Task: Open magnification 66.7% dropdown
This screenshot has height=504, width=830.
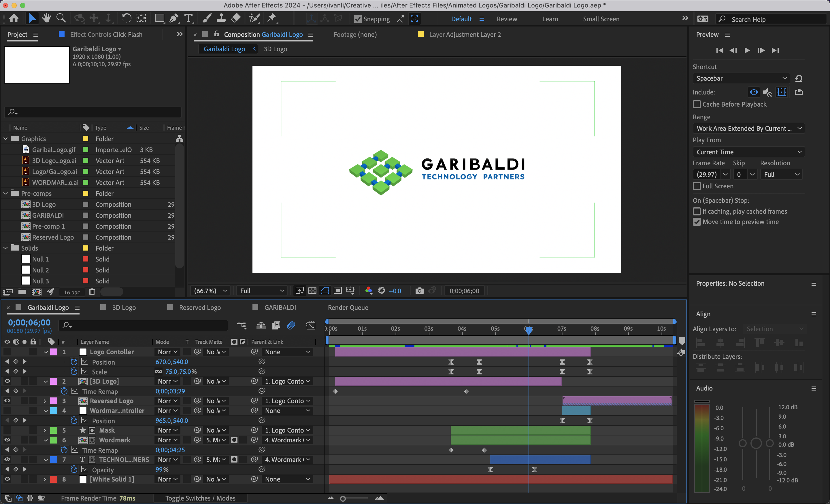Action: tap(211, 291)
